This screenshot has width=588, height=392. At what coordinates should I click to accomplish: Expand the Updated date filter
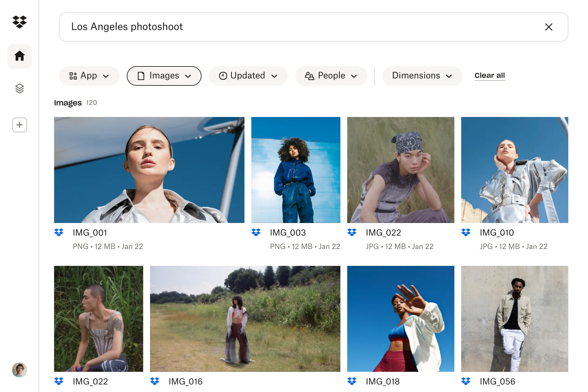coord(248,76)
